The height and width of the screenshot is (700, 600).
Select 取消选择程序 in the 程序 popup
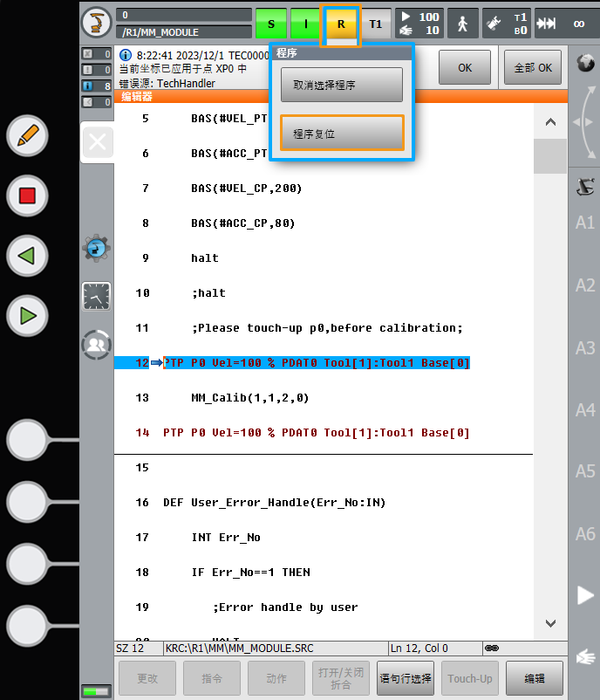(x=342, y=85)
